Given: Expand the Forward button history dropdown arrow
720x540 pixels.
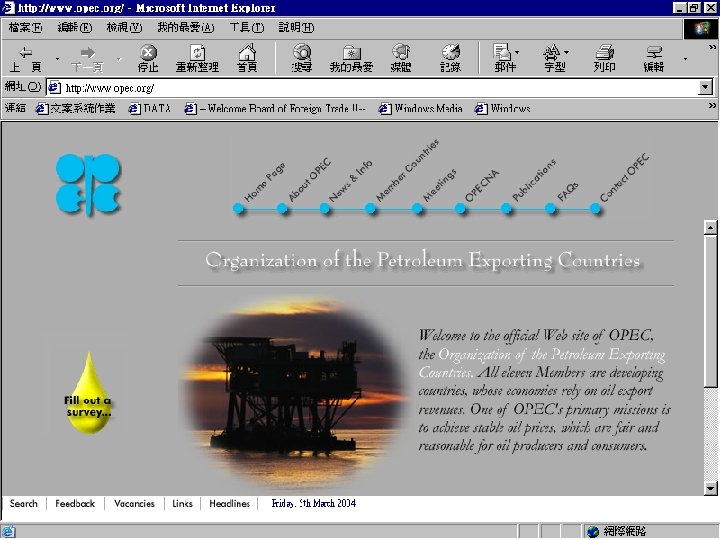Looking at the screenshot, I should (x=119, y=59).
